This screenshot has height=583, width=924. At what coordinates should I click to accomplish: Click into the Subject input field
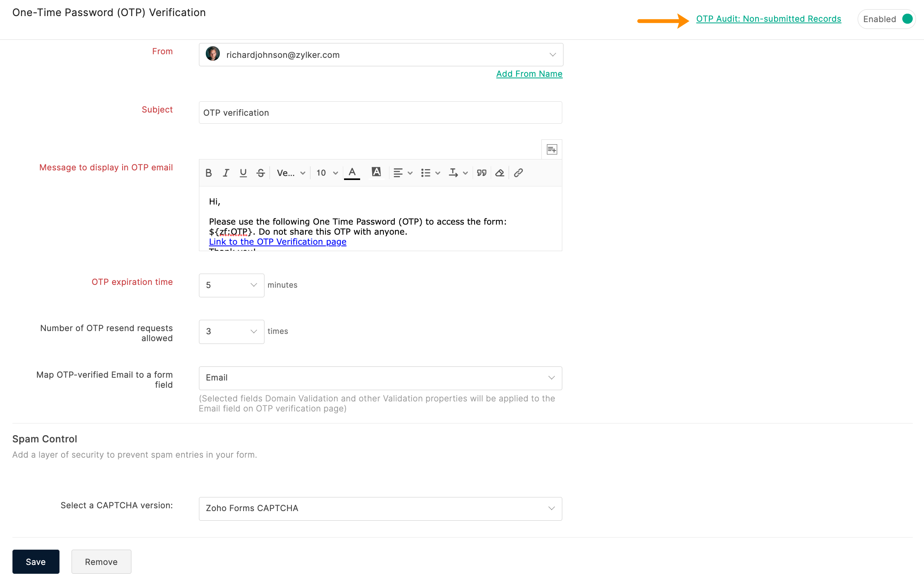(x=380, y=113)
